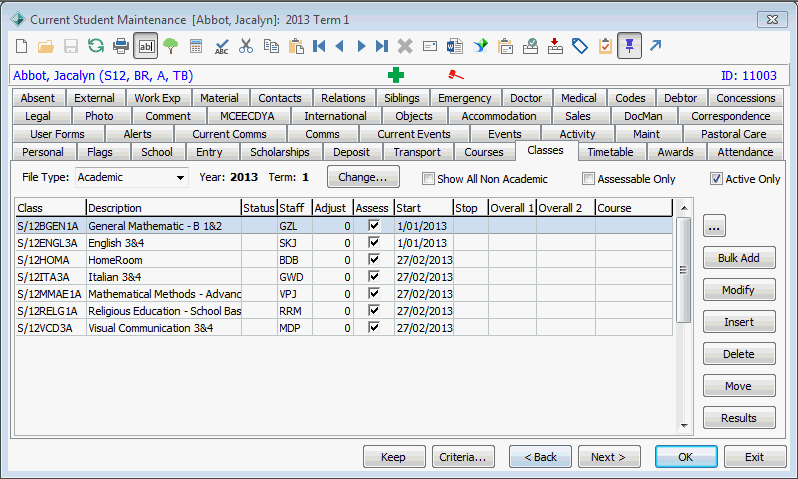Select Italian 3&4 description cell
This screenshot has height=479, width=798.
(x=163, y=277)
